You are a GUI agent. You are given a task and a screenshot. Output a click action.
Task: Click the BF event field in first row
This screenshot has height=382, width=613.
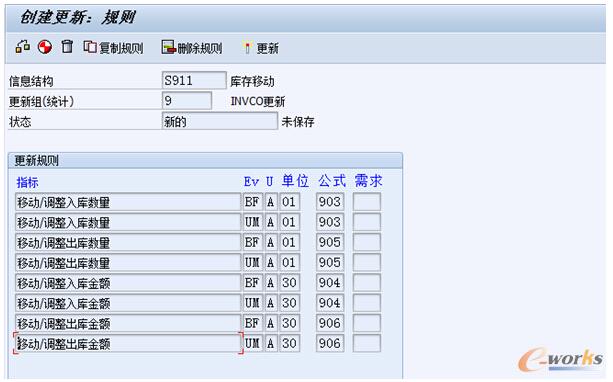pos(253,202)
